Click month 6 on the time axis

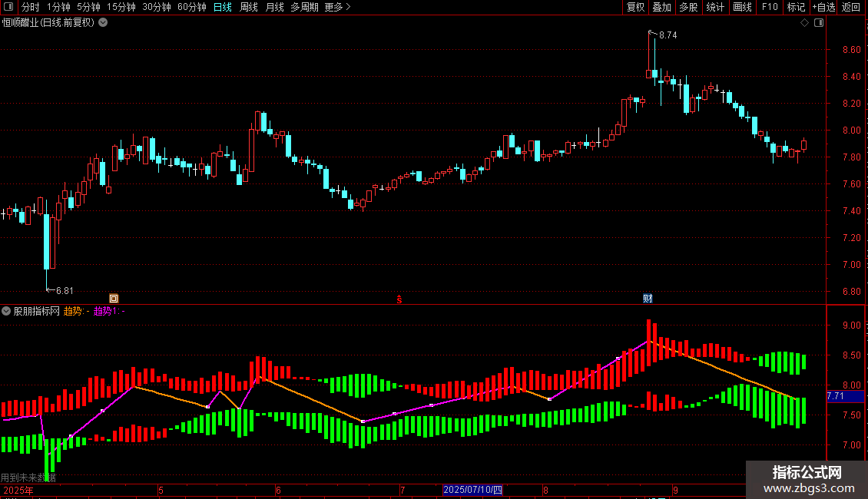(x=278, y=491)
